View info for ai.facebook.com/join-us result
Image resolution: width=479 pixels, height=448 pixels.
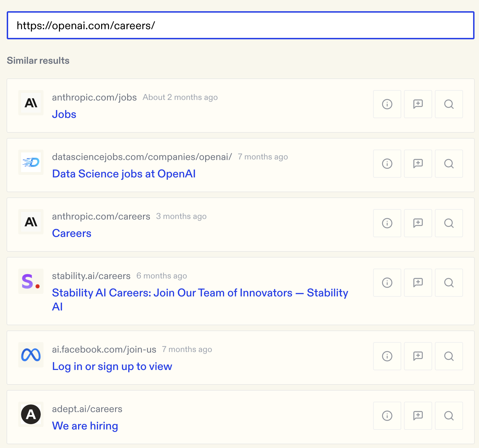click(387, 356)
